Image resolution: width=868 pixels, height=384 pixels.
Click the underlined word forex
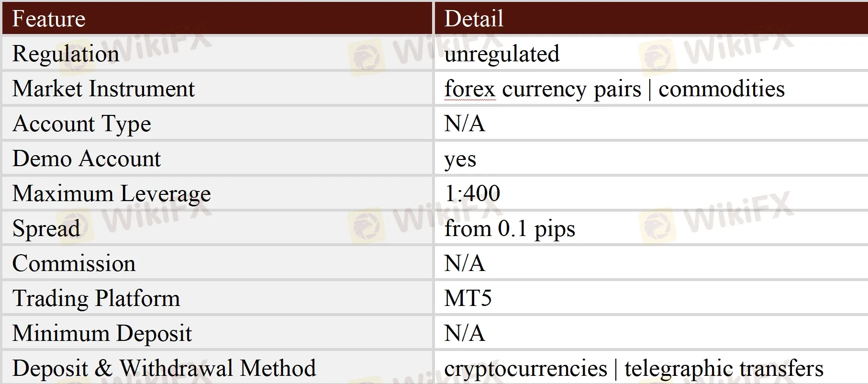point(469,89)
